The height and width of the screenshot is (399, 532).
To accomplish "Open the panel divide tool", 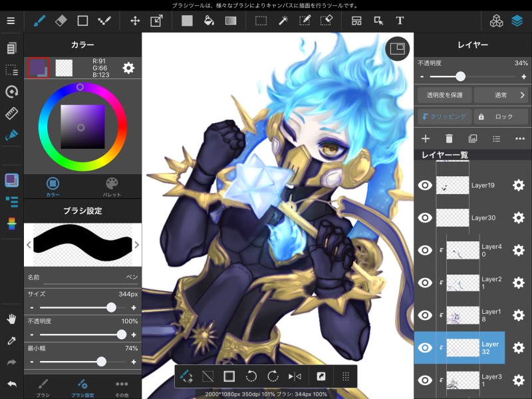I will point(356,21).
